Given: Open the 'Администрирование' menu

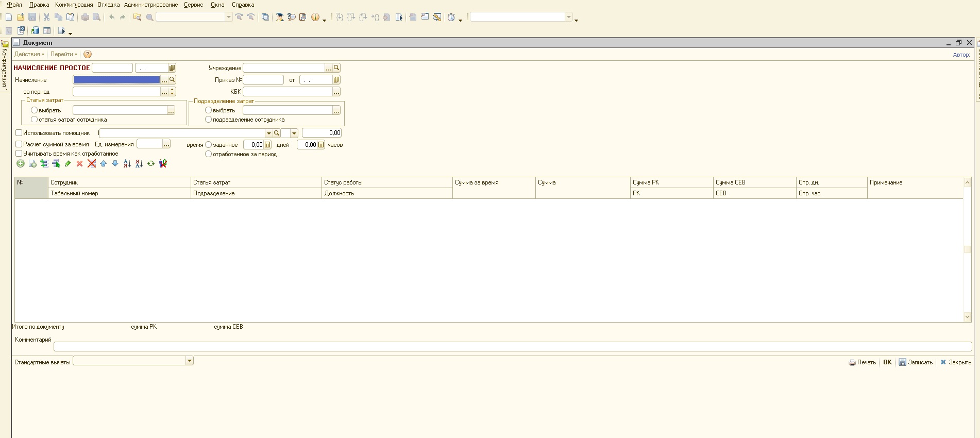Looking at the screenshot, I should click(x=151, y=5).
